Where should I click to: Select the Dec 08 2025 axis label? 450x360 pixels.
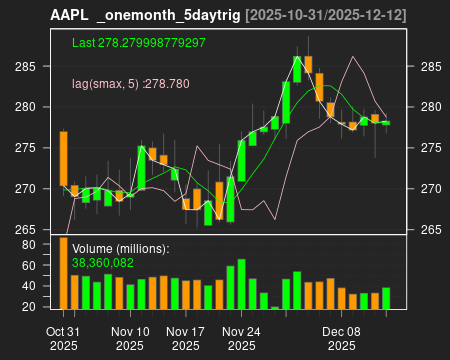coord(341,339)
